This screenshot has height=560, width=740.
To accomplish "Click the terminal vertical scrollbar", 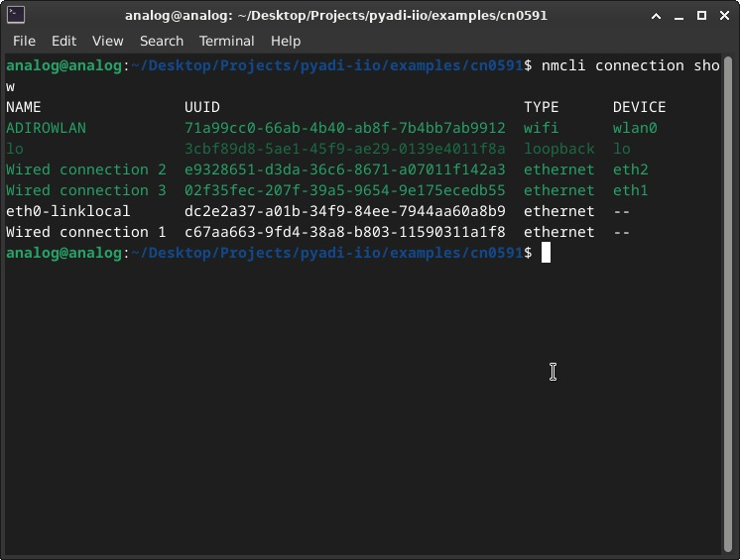I will 728,303.
